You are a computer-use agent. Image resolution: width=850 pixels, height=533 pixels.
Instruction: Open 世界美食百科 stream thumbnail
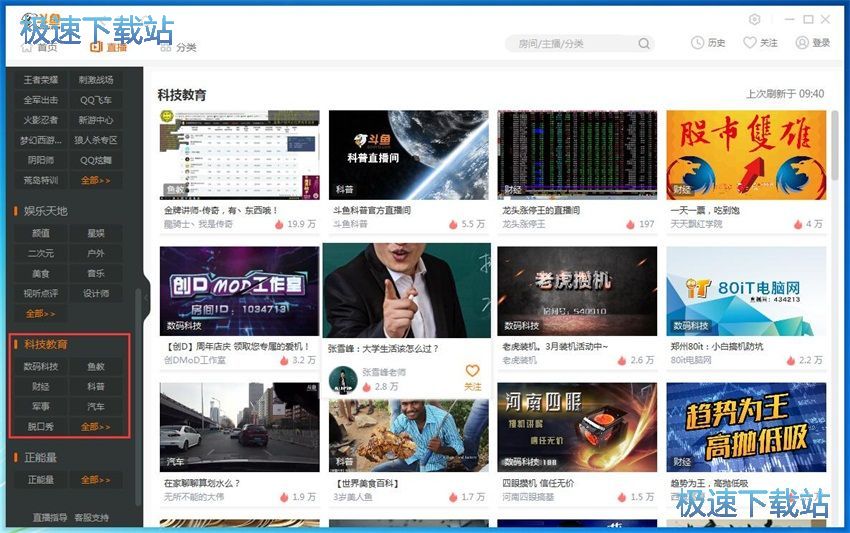point(408,435)
